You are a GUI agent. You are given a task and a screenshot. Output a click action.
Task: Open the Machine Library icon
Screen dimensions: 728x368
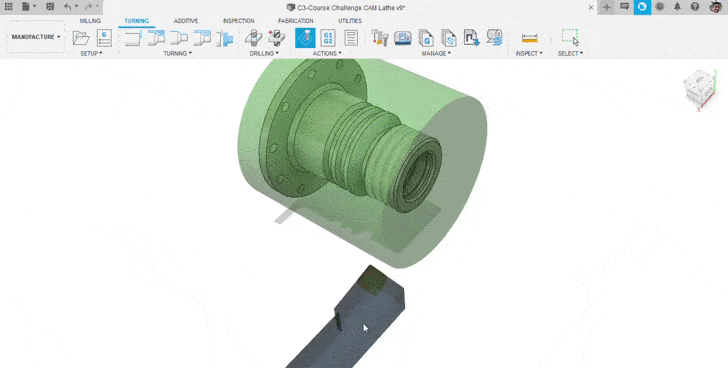pos(403,38)
